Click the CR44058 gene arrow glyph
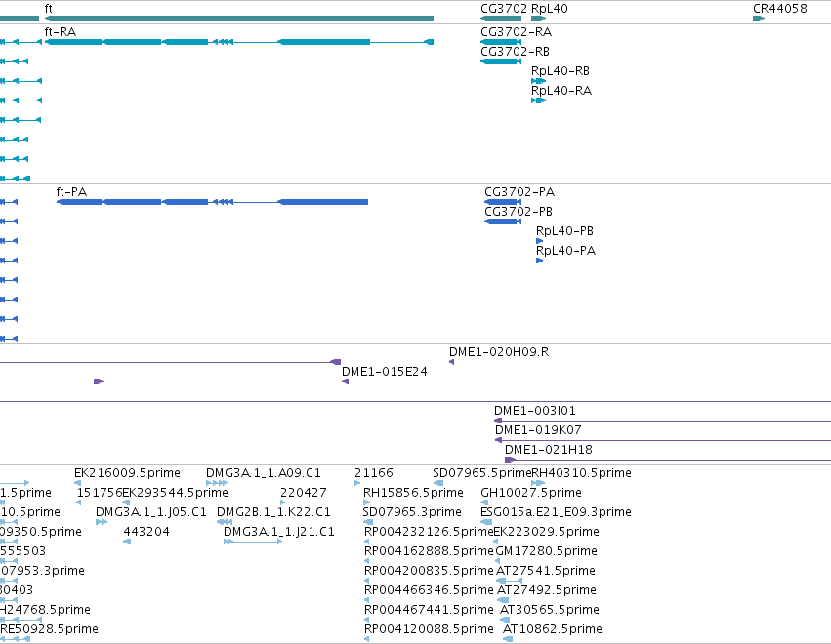 (759, 19)
